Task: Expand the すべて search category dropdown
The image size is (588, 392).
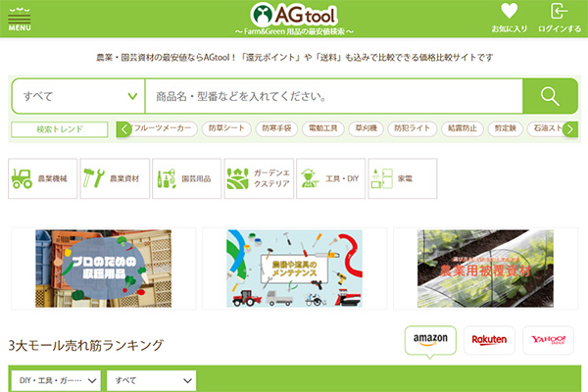Action: coord(78,96)
